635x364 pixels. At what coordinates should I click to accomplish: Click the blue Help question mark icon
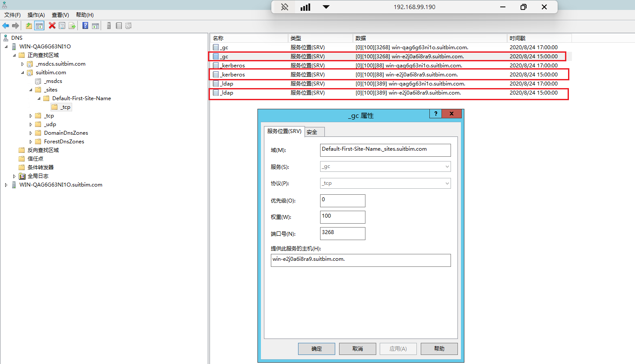pyautogui.click(x=85, y=26)
